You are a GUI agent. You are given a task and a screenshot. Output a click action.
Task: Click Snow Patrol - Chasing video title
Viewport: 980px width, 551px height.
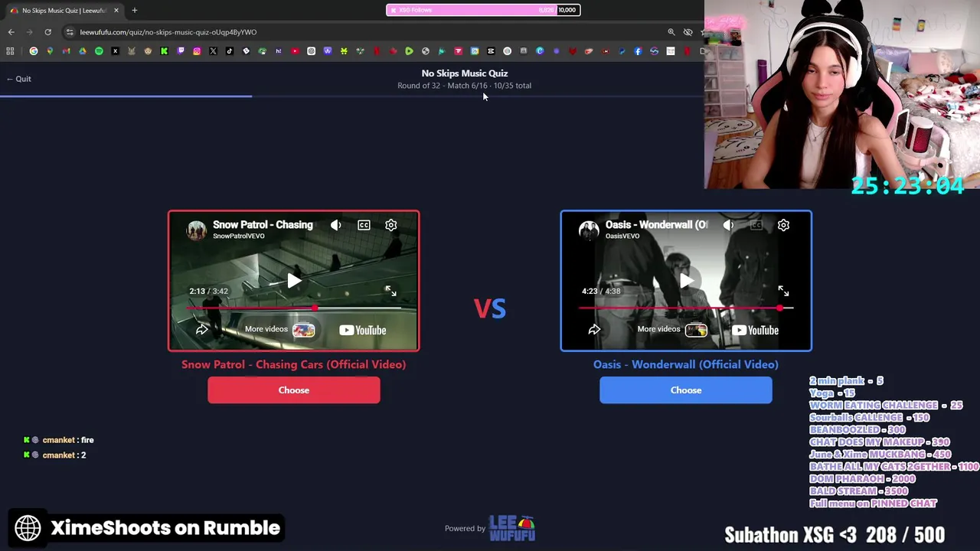263,224
